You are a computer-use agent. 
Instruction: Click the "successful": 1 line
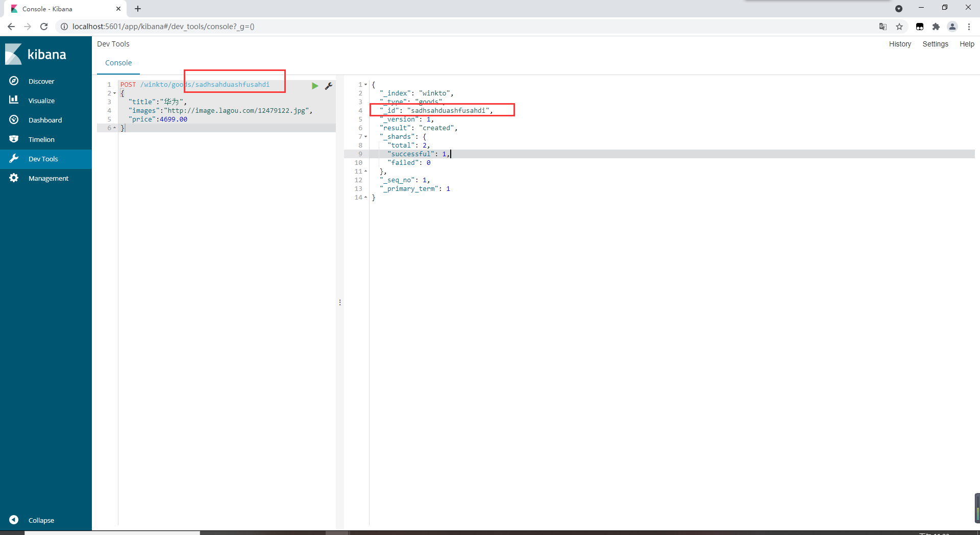click(x=419, y=154)
